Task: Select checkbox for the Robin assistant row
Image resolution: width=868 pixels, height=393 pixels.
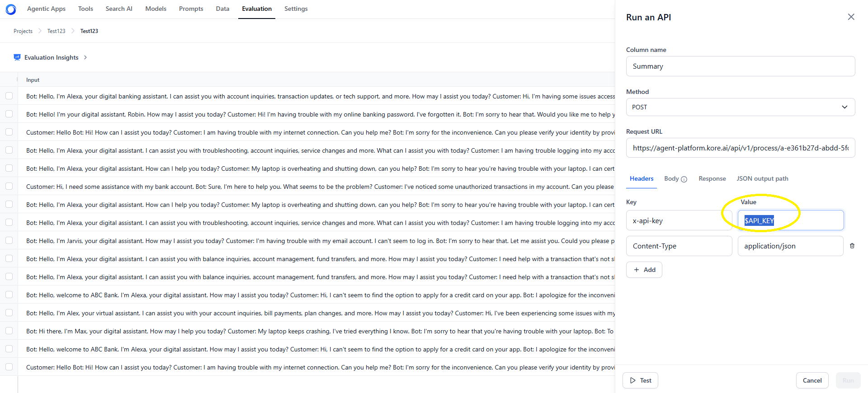Action: [9, 114]
